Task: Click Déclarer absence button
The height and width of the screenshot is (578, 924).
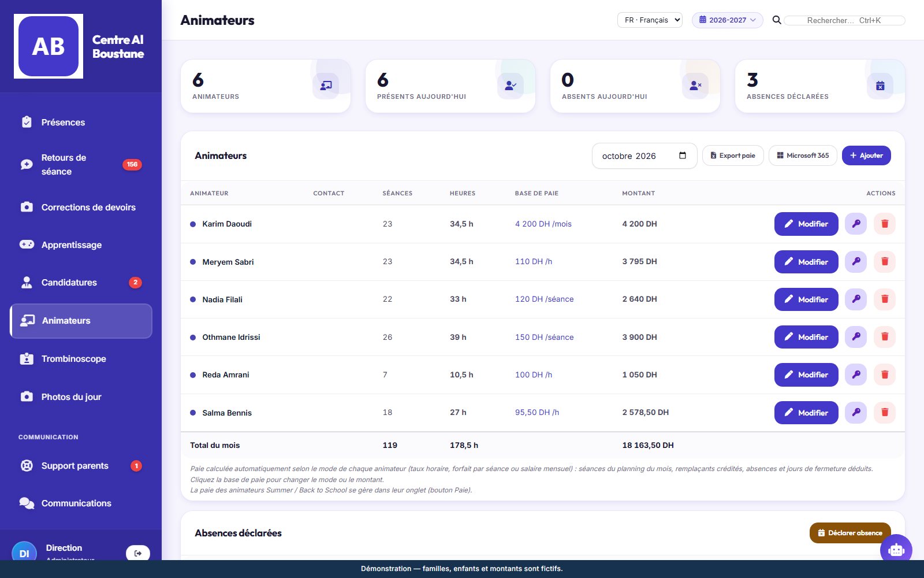Action: tap(850, 533)
